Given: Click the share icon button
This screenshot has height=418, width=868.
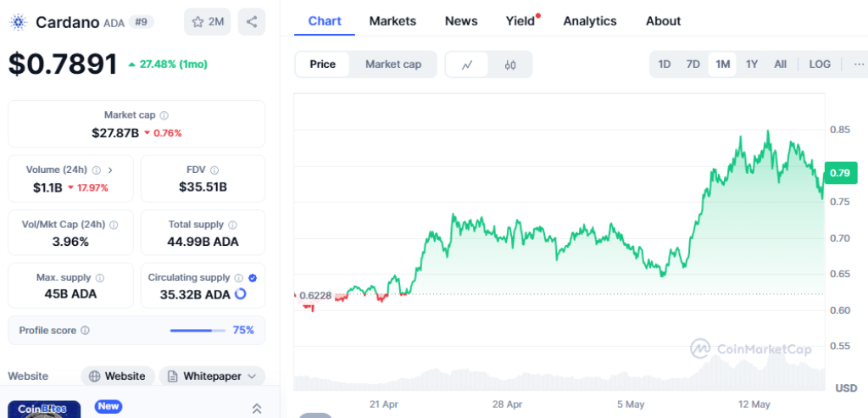Looking at the screenshot, I should pyautogui.click(x=251, y=21).
